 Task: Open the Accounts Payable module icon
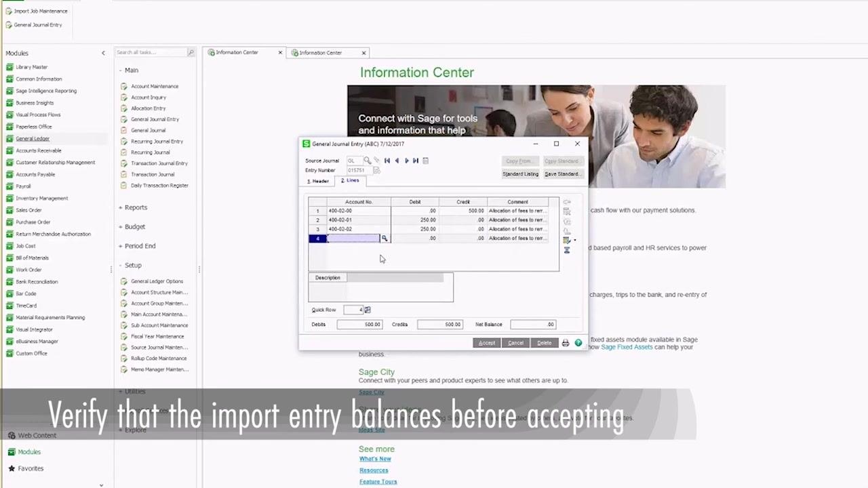9,174
